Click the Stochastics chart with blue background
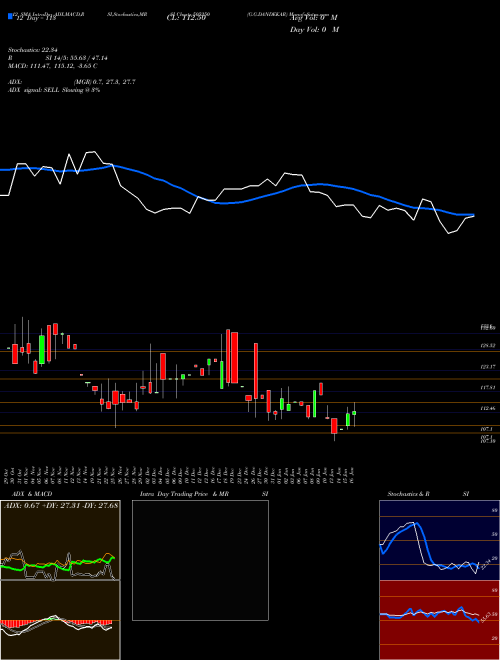 coord(439,540)
